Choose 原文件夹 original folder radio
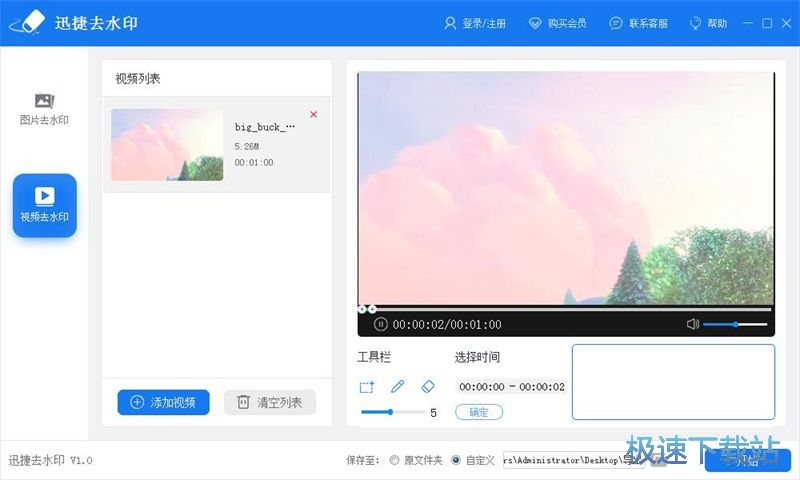 tap(394, 460)
